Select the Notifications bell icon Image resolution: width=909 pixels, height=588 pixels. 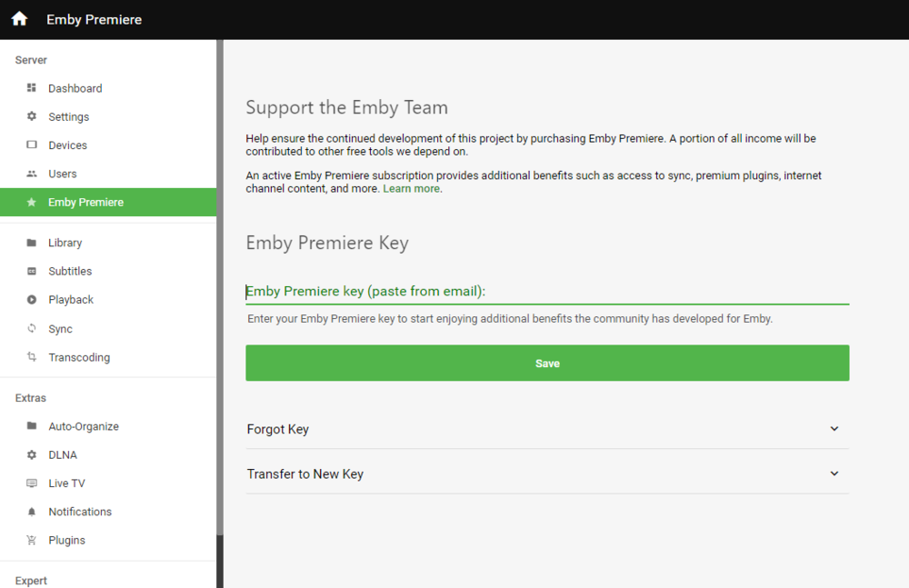point(33,511)
